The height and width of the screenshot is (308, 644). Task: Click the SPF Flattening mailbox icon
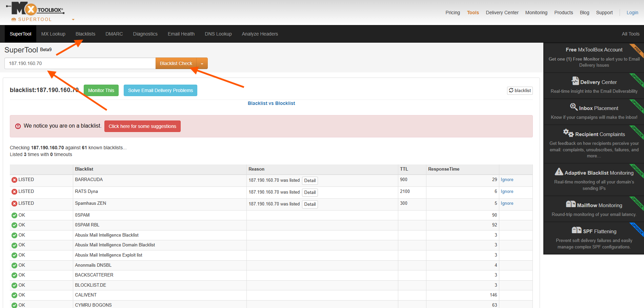pyautogui.click(x=576, y=230)
